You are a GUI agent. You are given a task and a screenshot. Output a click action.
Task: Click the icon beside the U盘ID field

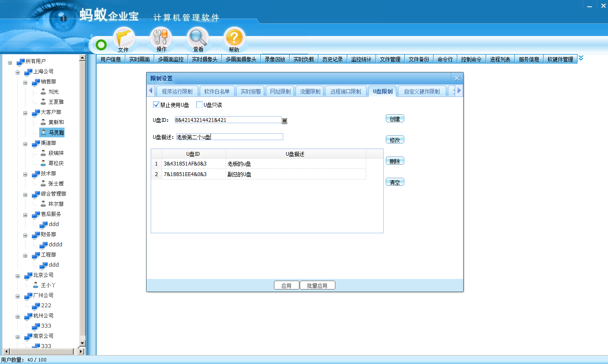pyautogui.click(x=285, y=121)
